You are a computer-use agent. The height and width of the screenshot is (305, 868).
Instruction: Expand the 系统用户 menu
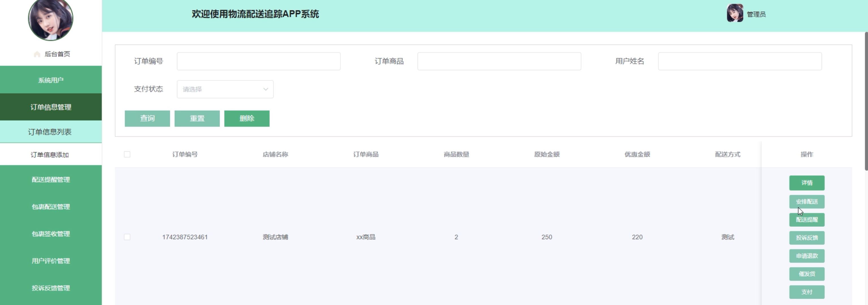(51, 80)
